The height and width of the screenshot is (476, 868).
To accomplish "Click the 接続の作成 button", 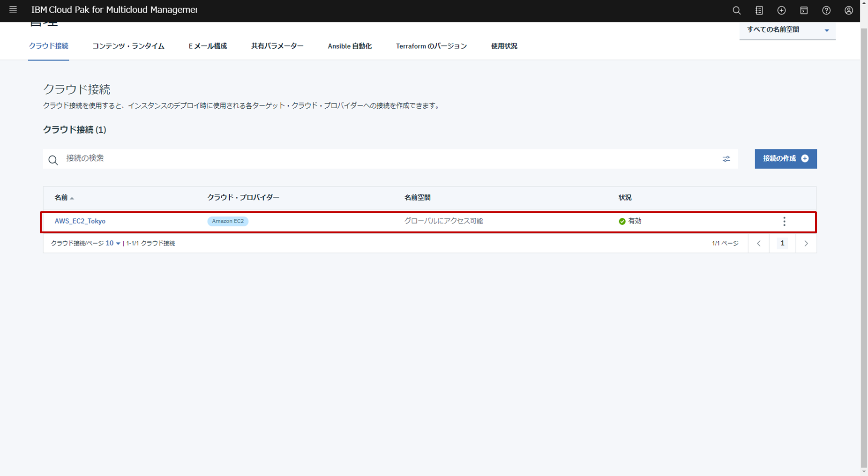I will (x=786, y=159).
